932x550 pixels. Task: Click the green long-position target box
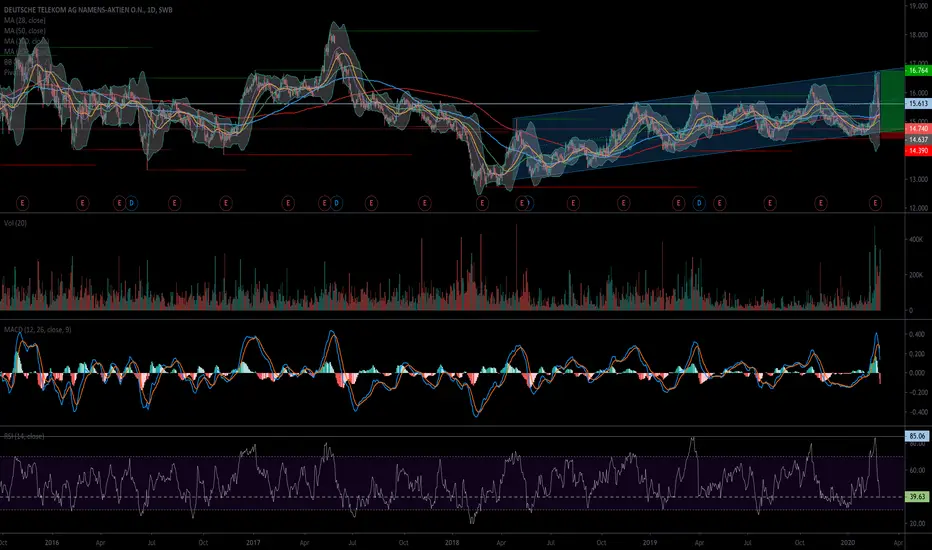coord(892,101)
